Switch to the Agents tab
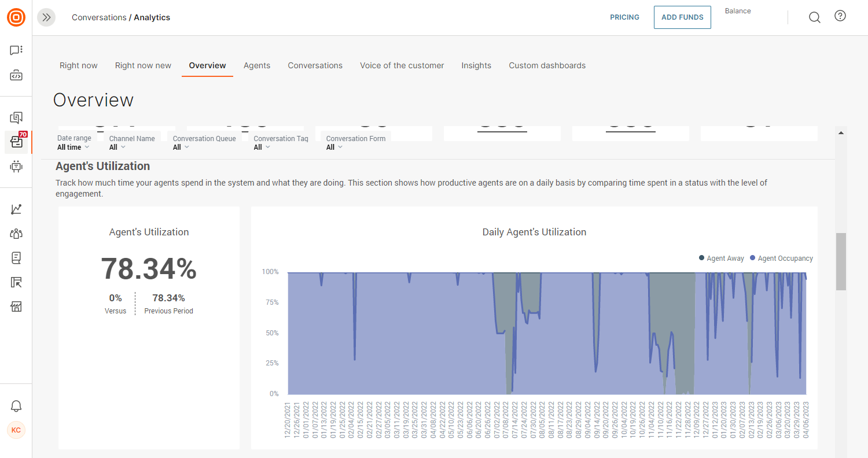Screen dimensions: 868x458 (257, 65)
